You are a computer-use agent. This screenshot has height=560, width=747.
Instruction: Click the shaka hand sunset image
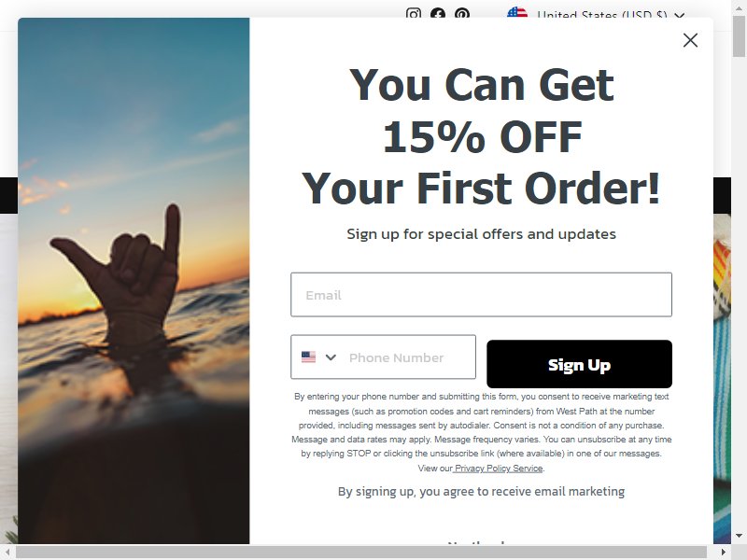point(134,281)
